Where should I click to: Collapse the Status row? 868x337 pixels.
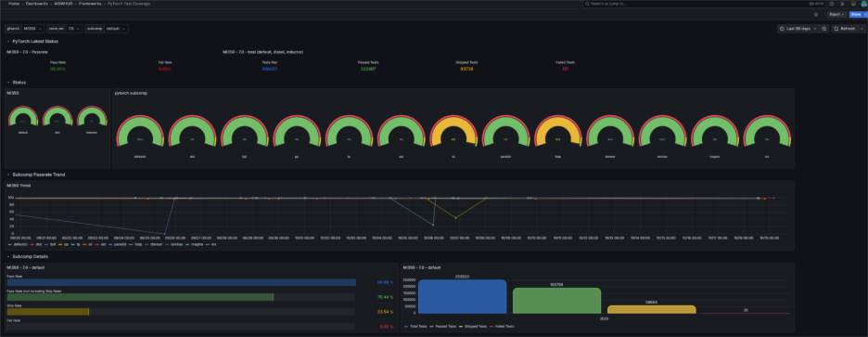19,82
